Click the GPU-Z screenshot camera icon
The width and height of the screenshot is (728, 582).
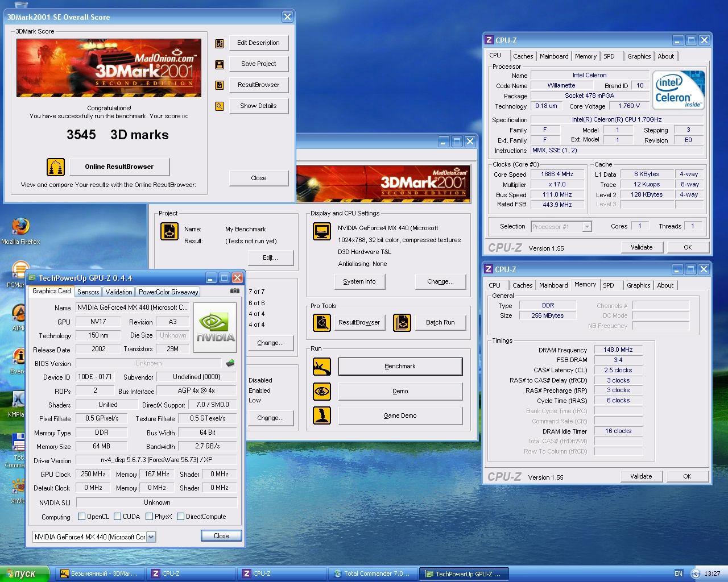click(x=234, y=291)
